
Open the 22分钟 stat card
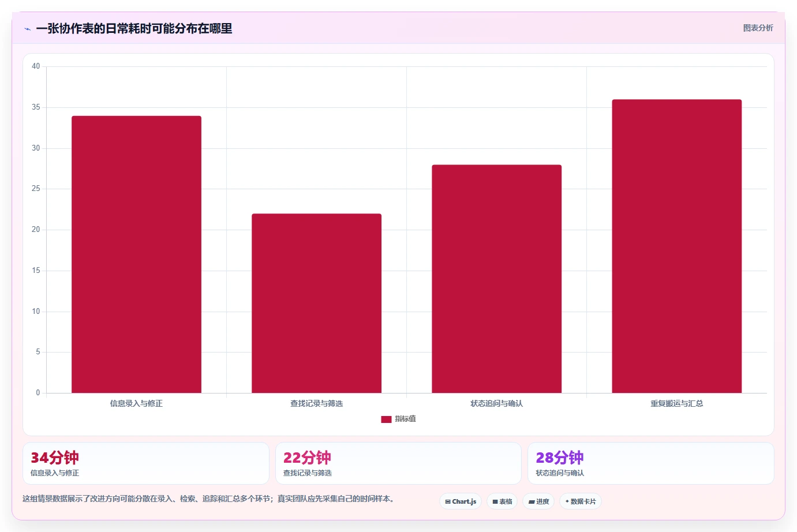398,463
